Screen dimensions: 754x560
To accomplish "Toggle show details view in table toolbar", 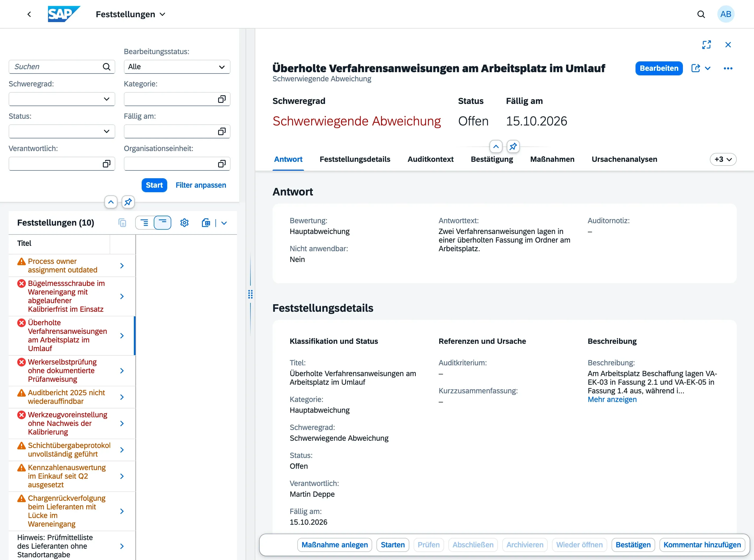I will [144, 223].
